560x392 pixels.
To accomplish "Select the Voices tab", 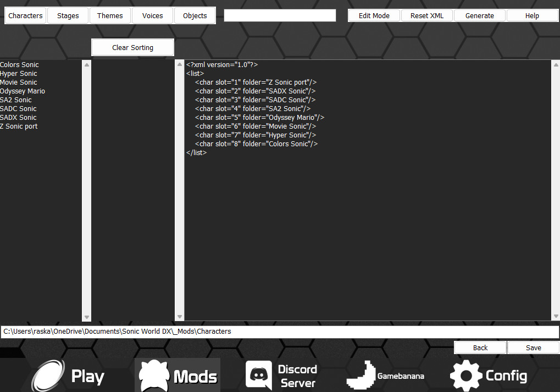I will 152,15.
